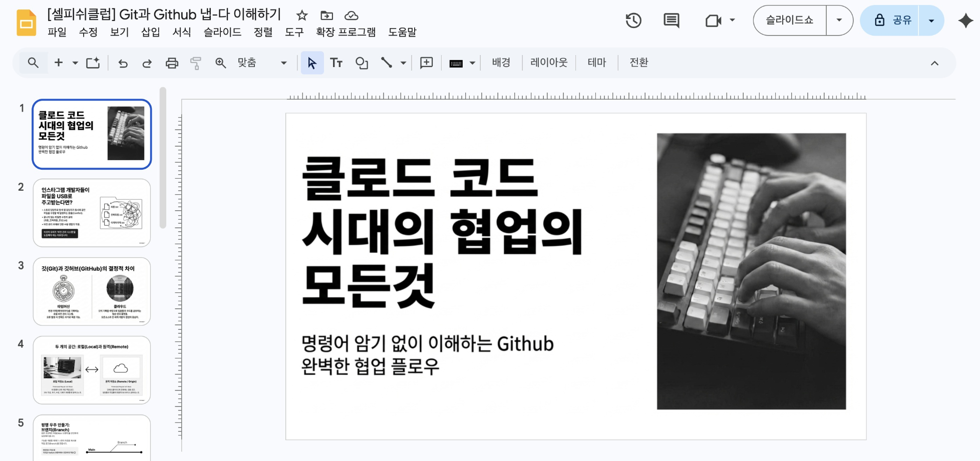Open Google Slides home logo

point(26,23)
